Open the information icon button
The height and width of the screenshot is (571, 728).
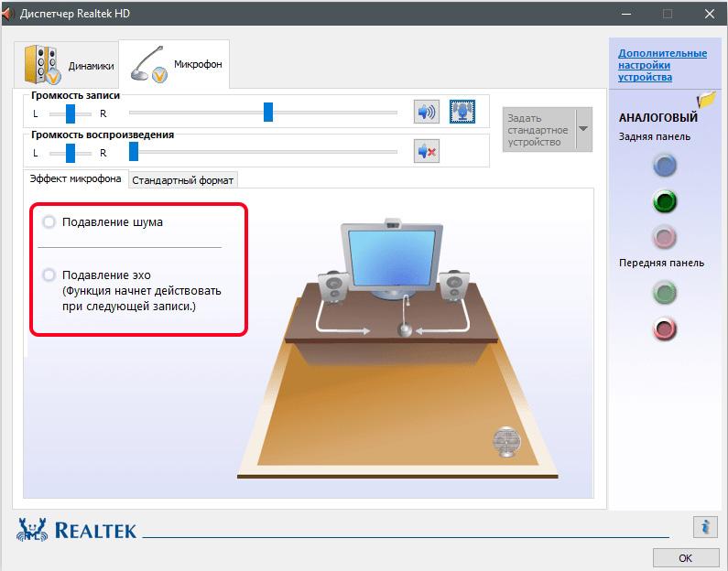(x=706, y=527)
